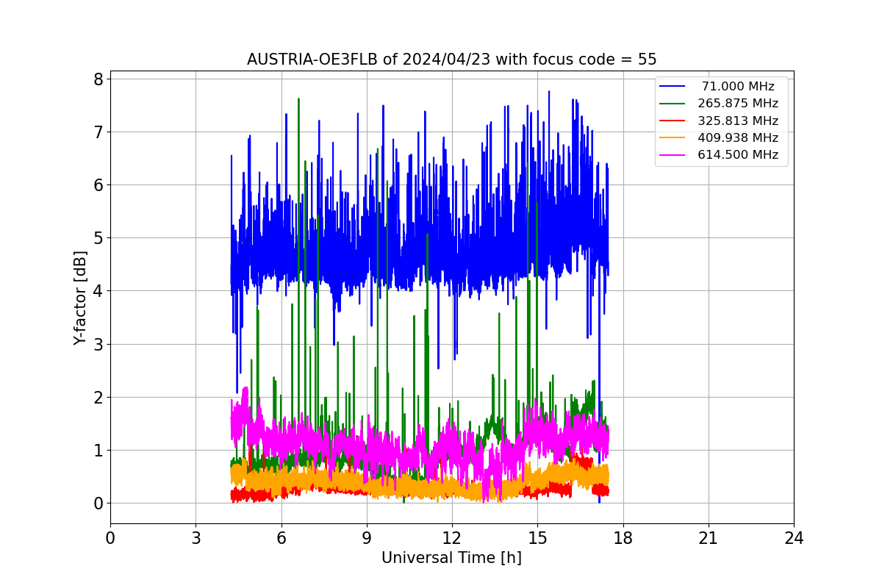Click the Y-factor [dB] axis label

pos(80,298)
